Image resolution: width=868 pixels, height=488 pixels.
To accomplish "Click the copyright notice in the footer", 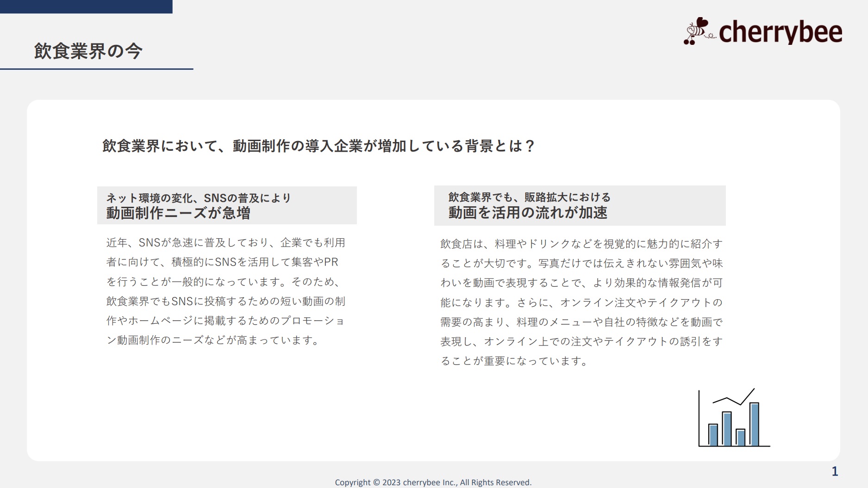I will [x=433, y=482].
